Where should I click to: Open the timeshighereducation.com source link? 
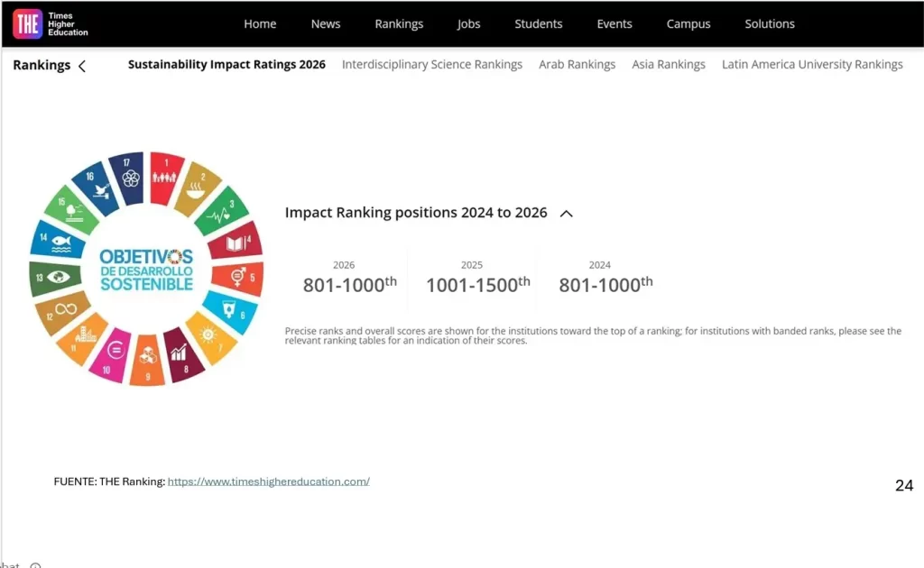(x=269, y=481)
